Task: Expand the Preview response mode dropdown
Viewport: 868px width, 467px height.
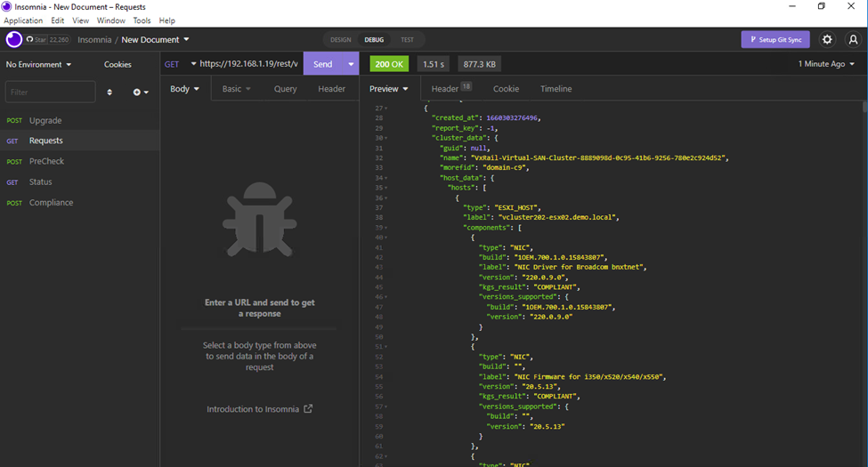Action: (389, 89)
